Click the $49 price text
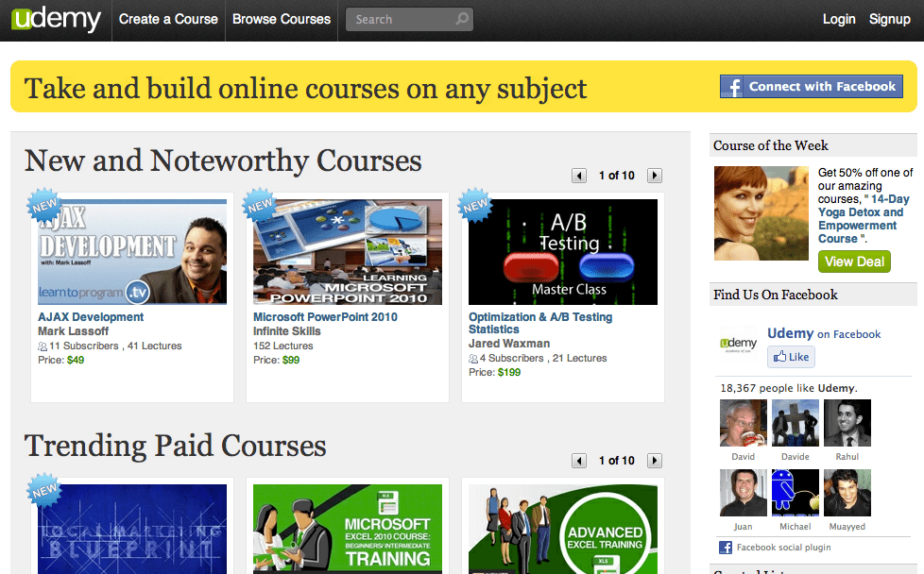 (76, 360)
